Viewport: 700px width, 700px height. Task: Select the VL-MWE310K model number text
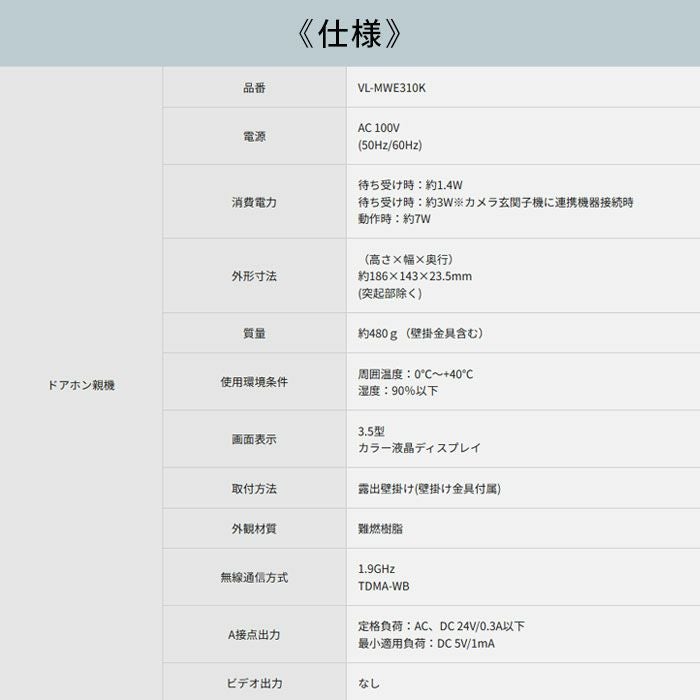(392, 88)
